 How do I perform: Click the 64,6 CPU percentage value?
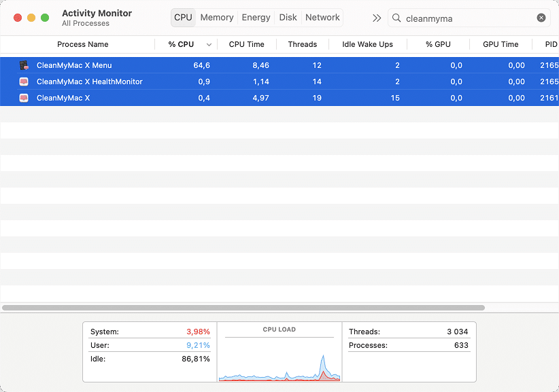tap(201, 65)
